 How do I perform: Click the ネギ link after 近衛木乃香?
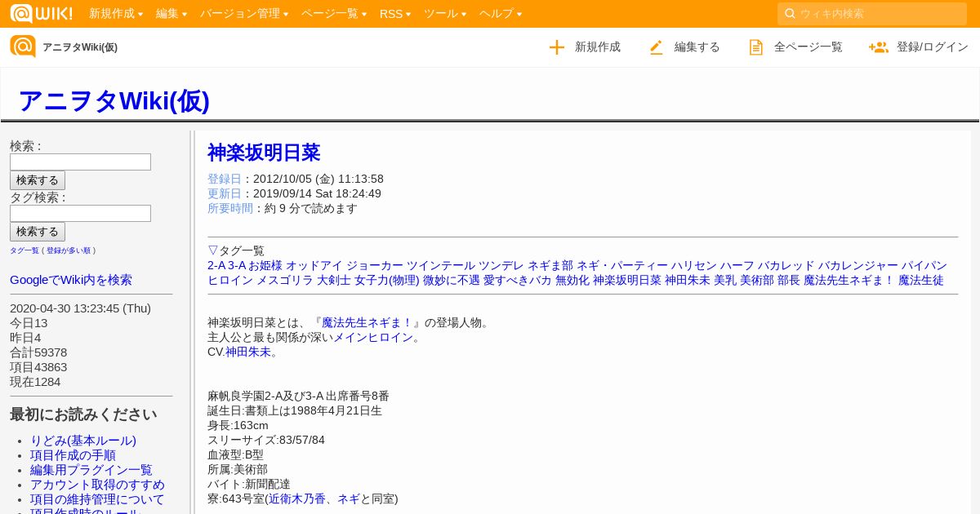tap(349, 498)
